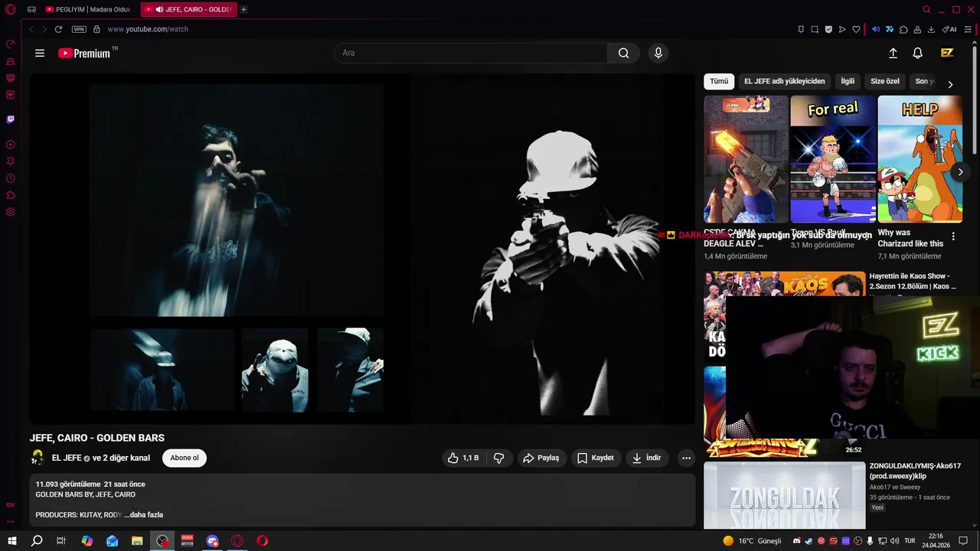Open the Why was Charizard like this Short
This screenshot has width=980, height=551.
tap(920, 159)
